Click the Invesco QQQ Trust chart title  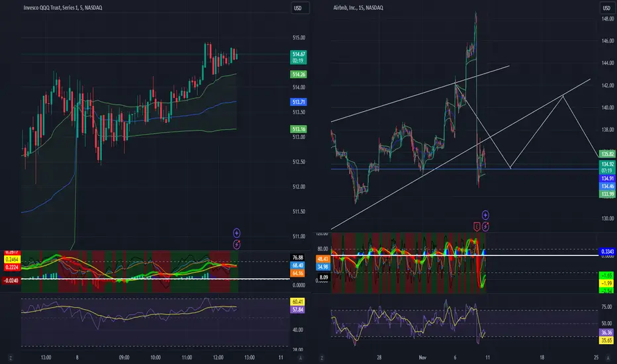(63, 7)
